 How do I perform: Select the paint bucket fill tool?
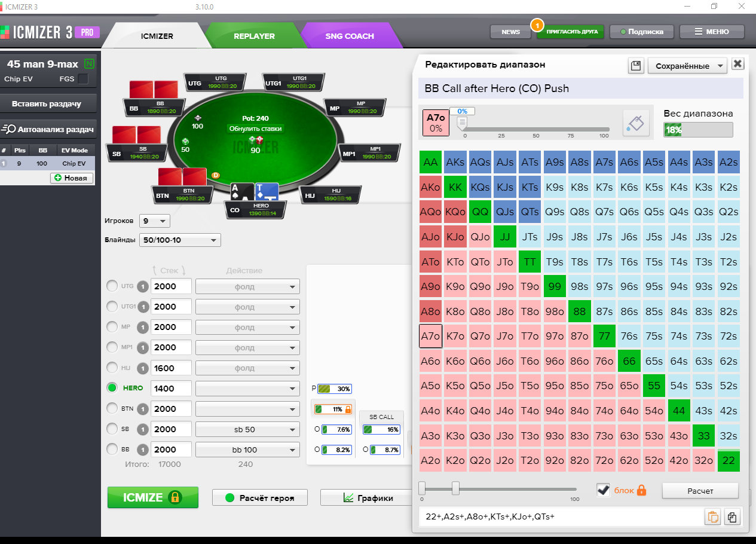[636, 123]
